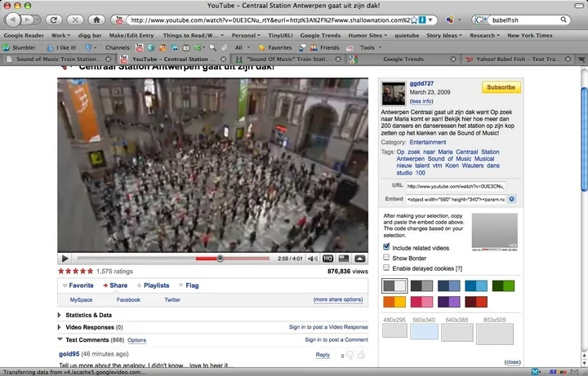Open the Personal bookmarks dropdown
Viewport: 588px width, 376px height.
[x=246, y=35]
